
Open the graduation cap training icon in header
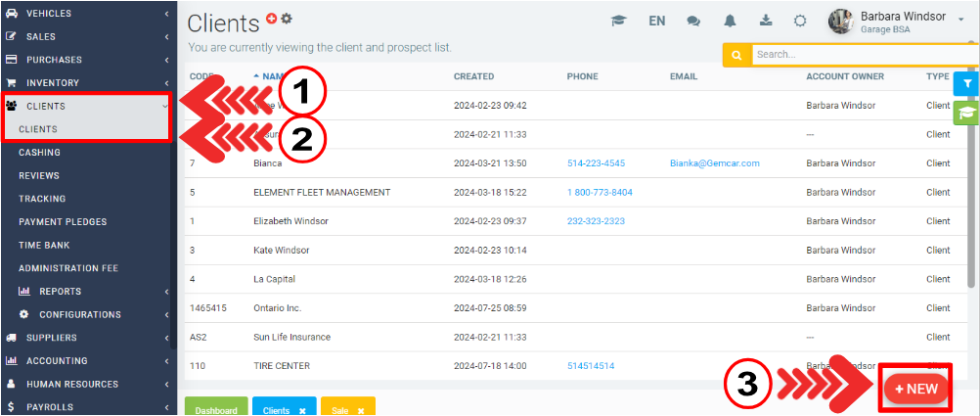tap(618, 21)
